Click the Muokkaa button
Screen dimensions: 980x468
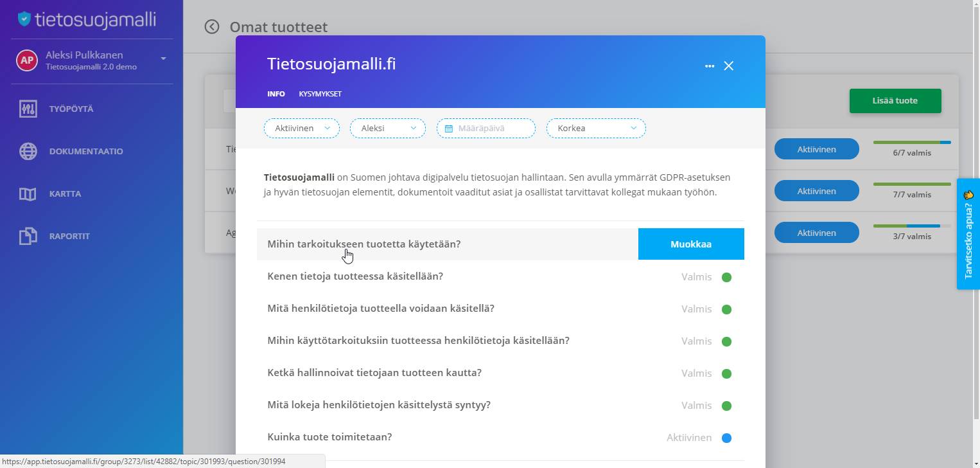pyautogui.click(x=691, y=244)
